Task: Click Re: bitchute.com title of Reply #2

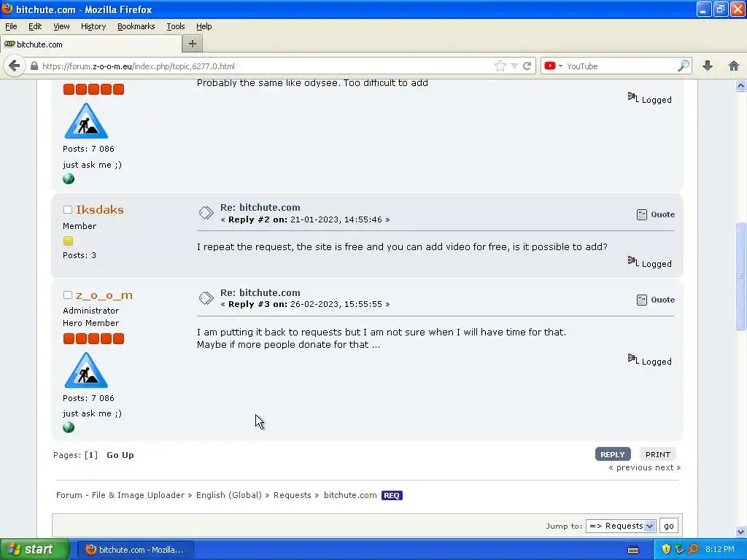Action: click(260, 207)
